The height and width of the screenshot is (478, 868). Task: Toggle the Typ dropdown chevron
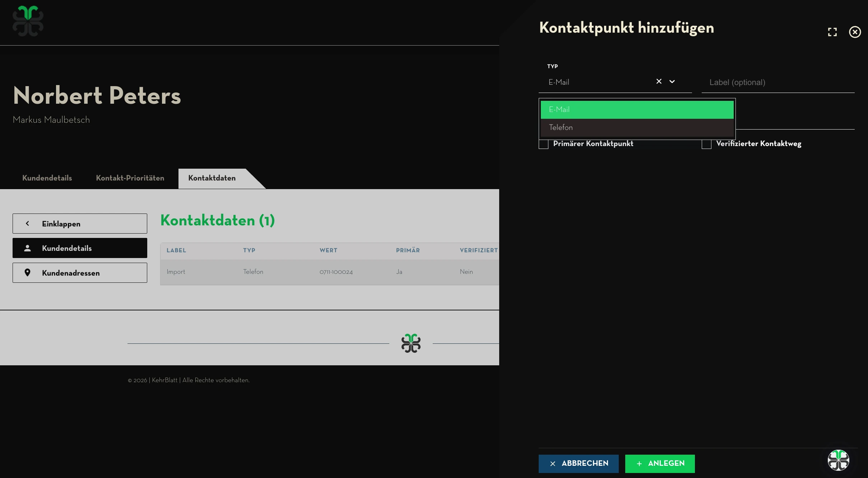672,81
